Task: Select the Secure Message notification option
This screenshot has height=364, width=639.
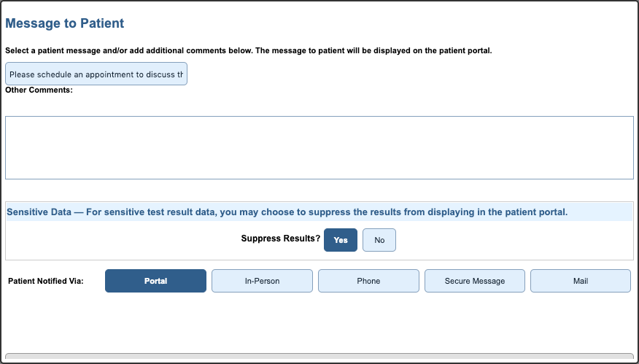Action: 475,281
